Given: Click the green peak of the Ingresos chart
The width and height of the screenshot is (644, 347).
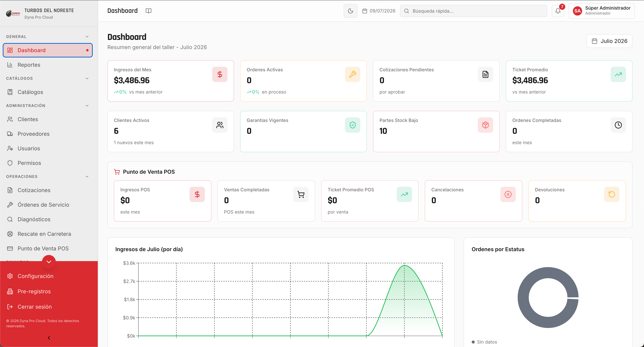Looking at the screenshot, I should pyautogui.click(x=404, y=266).
